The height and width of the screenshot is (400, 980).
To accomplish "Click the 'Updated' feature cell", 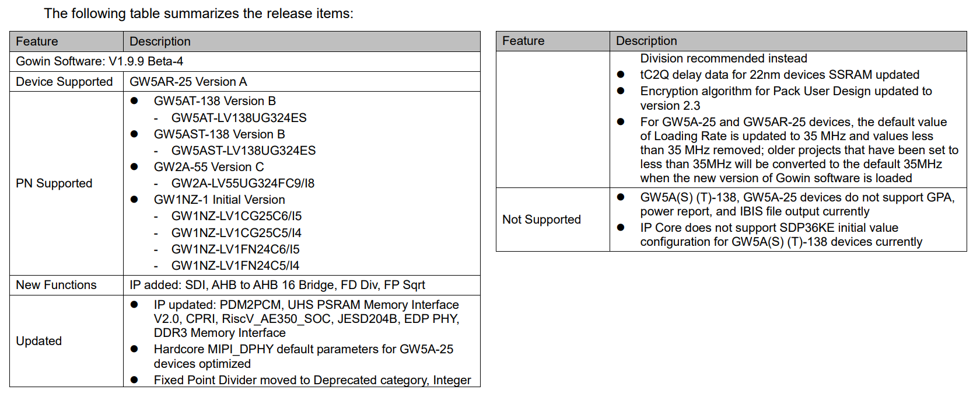I will click(38, 341).
